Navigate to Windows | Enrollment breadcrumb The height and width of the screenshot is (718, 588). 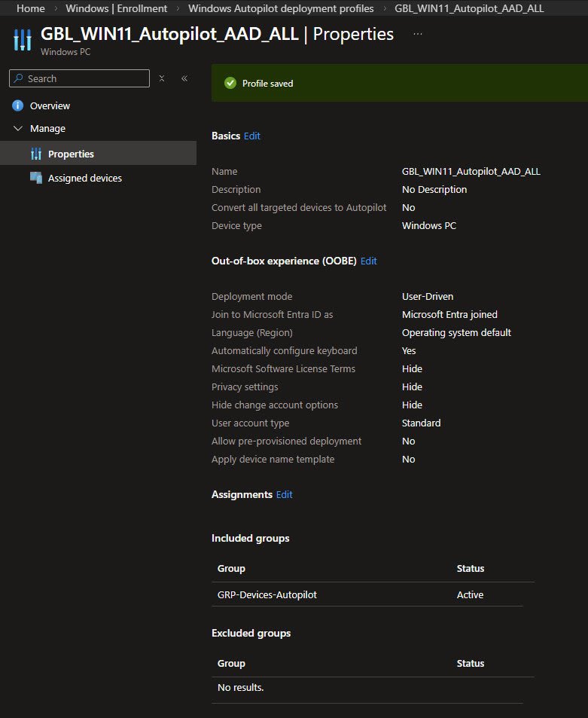tap(116, 8)
